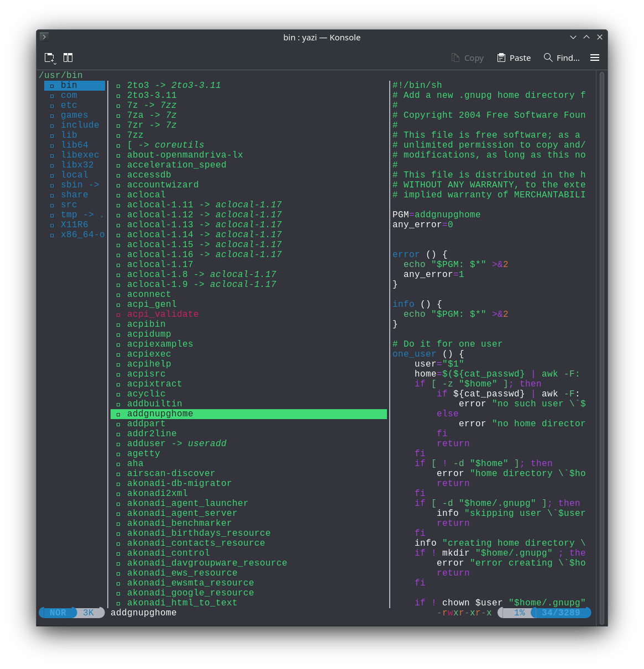Select the games directory
Image resolution: width=644 pixels, height=669 pixels.
(75, 115)
